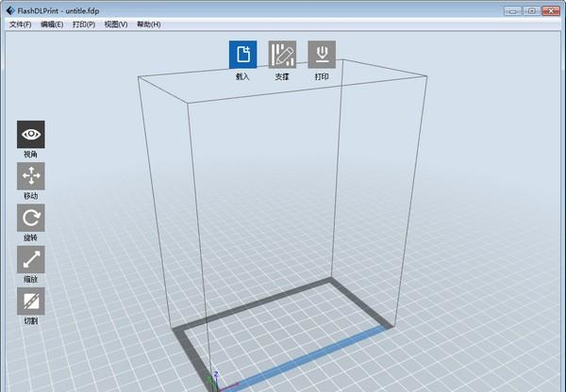Select the Move (移动) tool

coord(31,176)
